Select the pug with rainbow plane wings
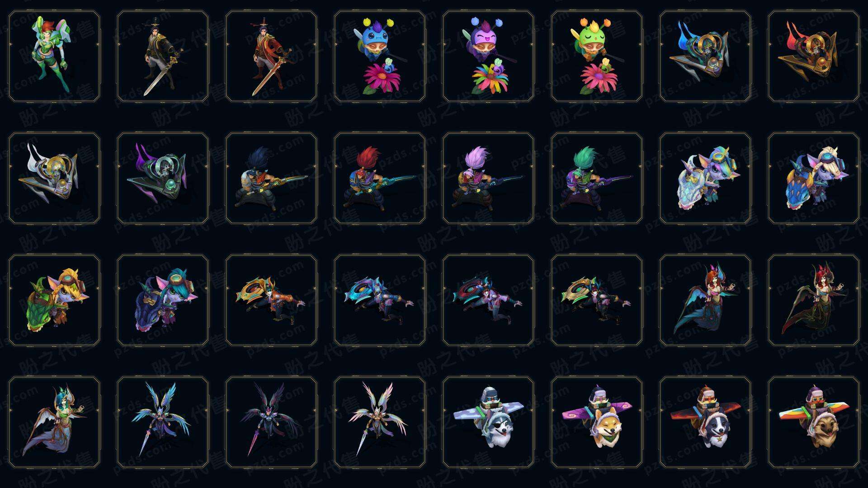Image resolution: width=868 pixels, height=488 pixels. tap(814, 422)
